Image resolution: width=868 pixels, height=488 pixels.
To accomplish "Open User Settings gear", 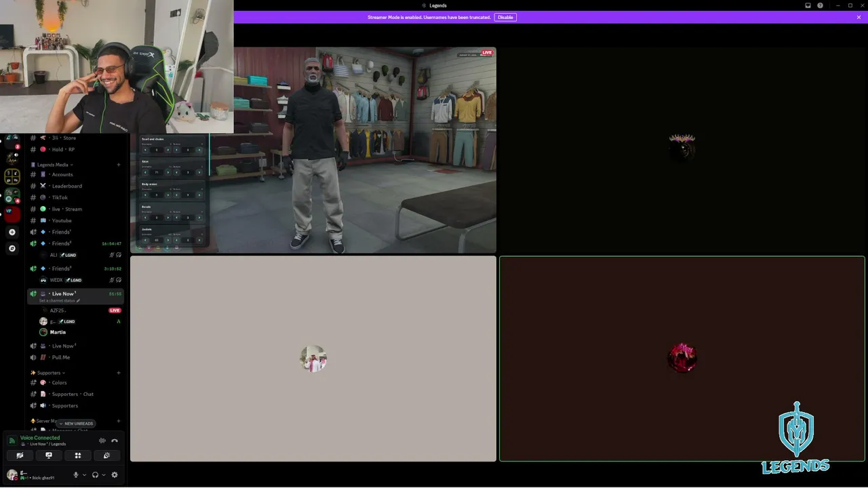I will tap(115, 475).
